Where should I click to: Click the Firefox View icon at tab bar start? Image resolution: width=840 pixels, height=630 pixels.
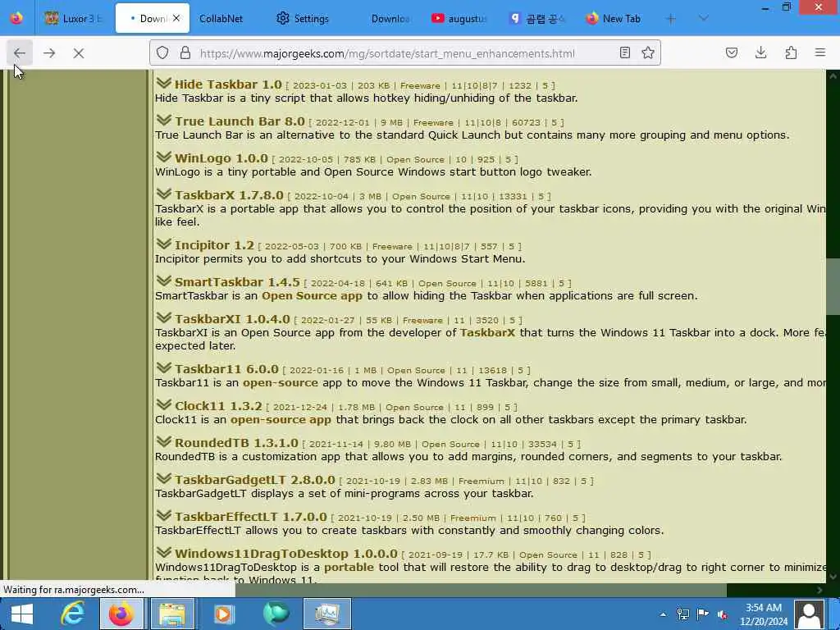[x=16, y=18]
